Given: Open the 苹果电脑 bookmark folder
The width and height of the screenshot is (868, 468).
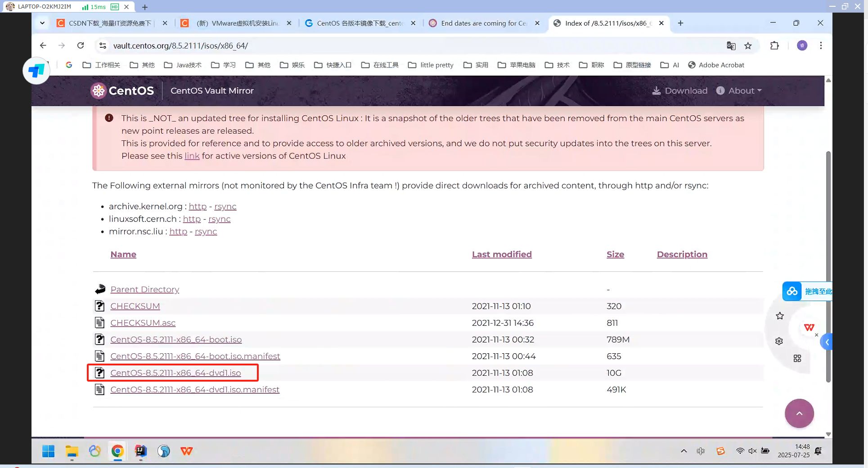Looking at the screenshot, I should (x=516, y=65).
